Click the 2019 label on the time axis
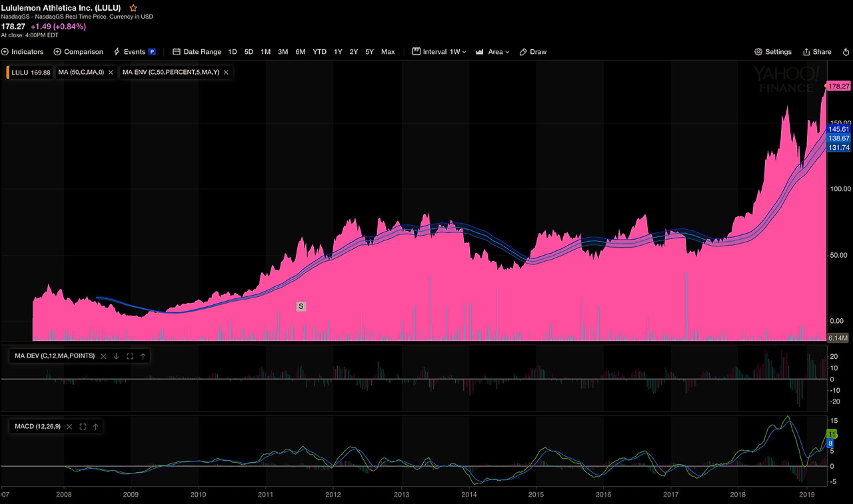853x504 pixels. 807,495
